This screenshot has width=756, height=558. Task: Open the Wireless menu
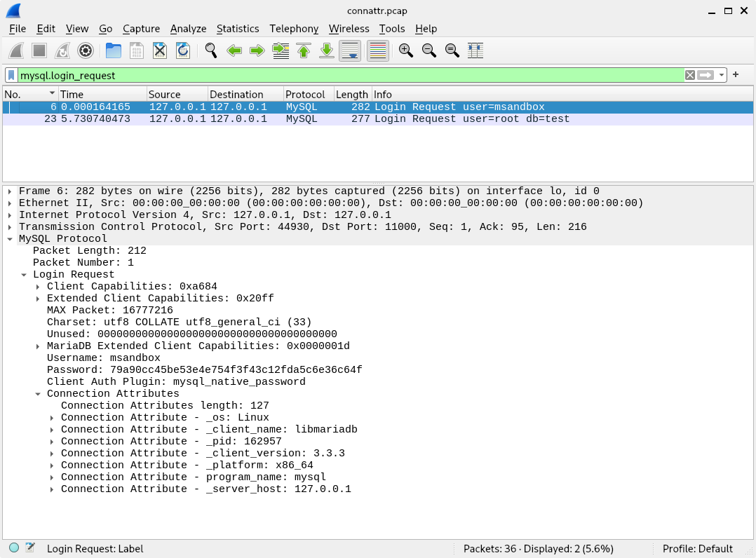coord(349,29)
